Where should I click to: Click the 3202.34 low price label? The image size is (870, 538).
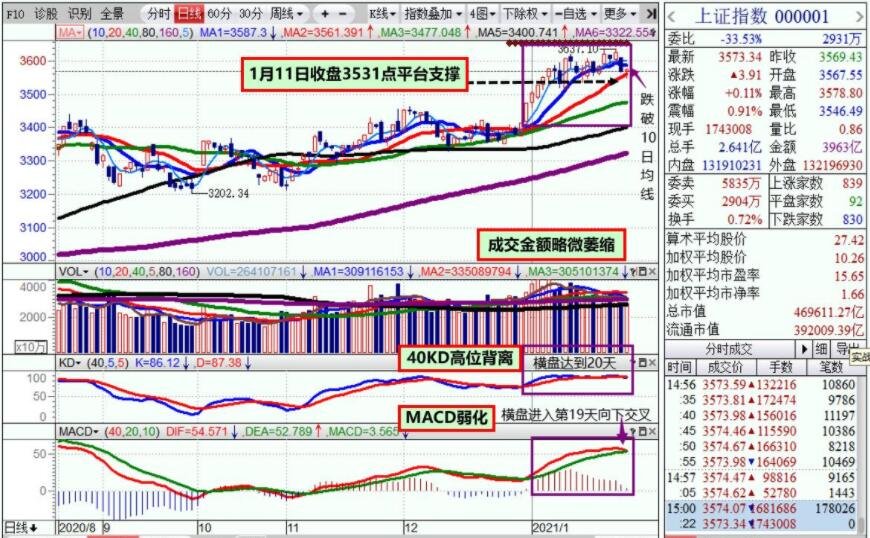228,193
